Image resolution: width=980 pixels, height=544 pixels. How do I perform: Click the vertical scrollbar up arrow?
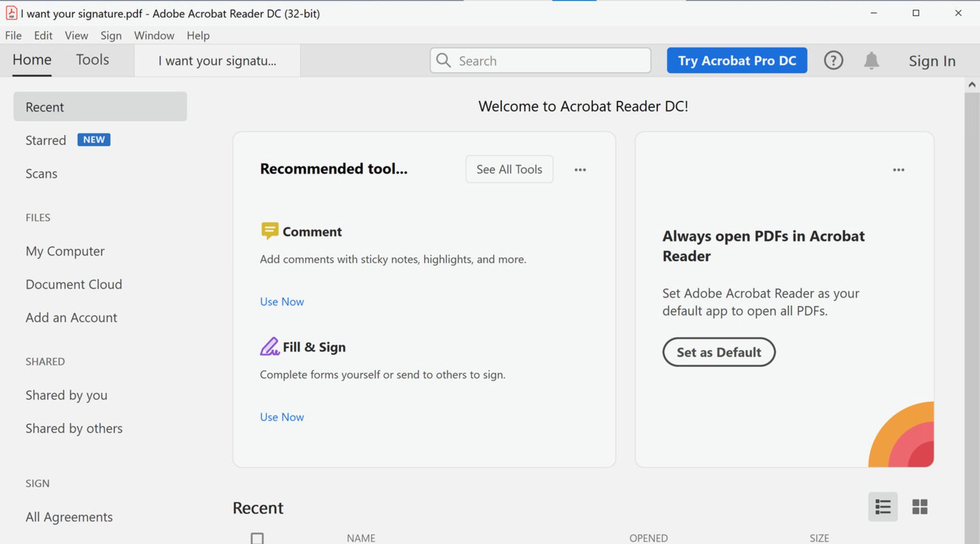click(x=972, y=85)
